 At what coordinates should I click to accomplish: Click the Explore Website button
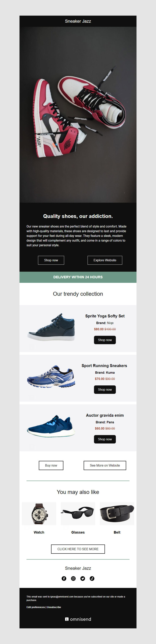(x=105, y=260)
